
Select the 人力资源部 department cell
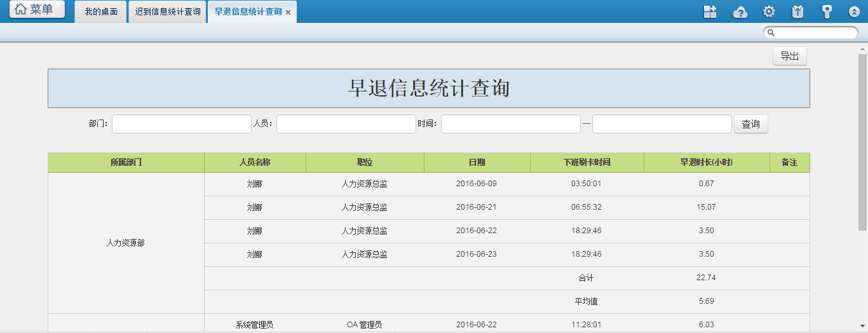(x=126, y=243)
